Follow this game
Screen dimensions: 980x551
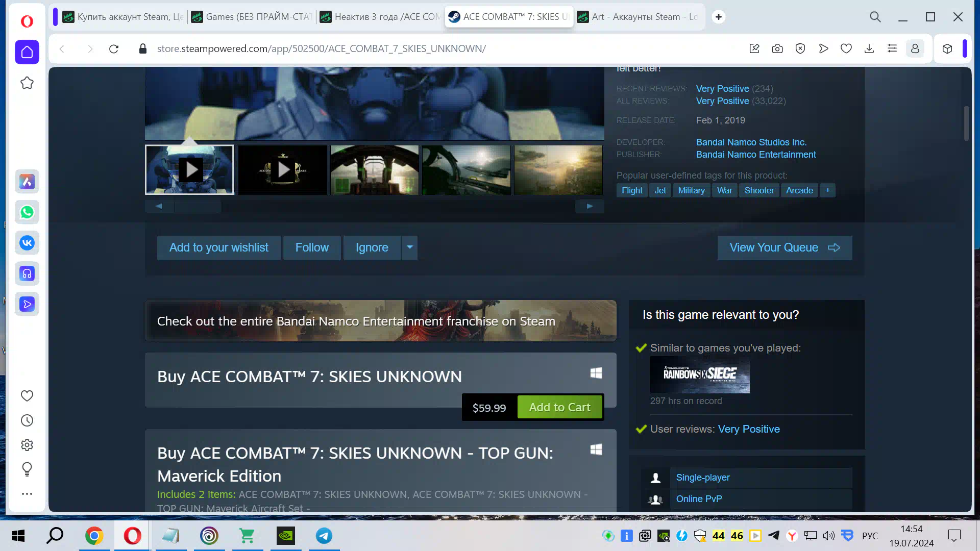[312, 248]
